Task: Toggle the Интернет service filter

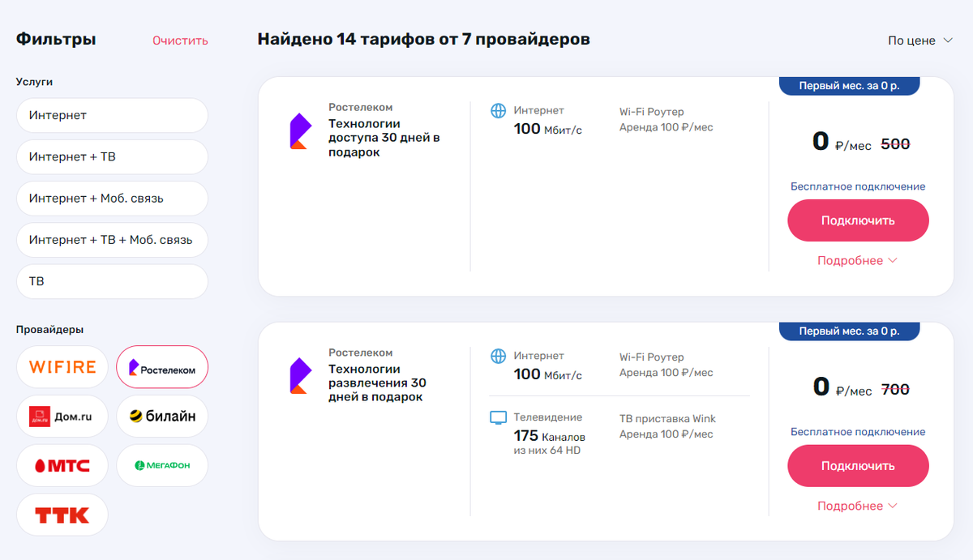Action: tap(112, 115)
